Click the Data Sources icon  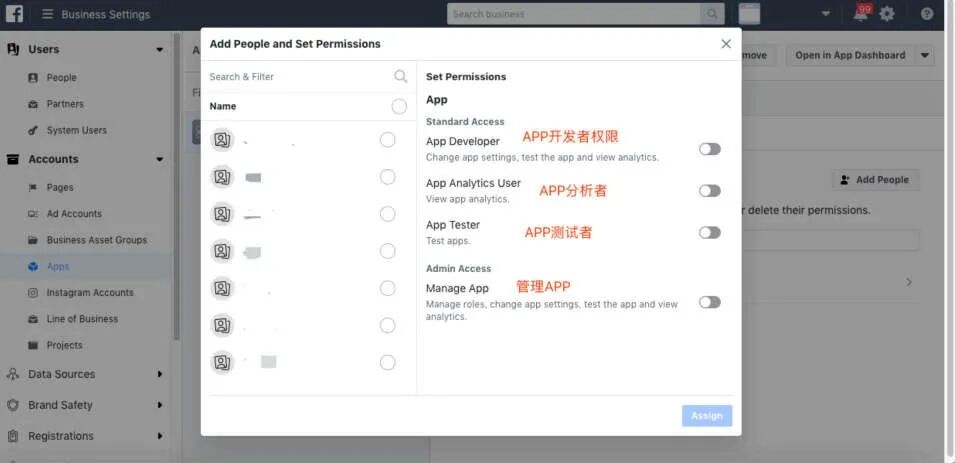click(x=13, y=374)
